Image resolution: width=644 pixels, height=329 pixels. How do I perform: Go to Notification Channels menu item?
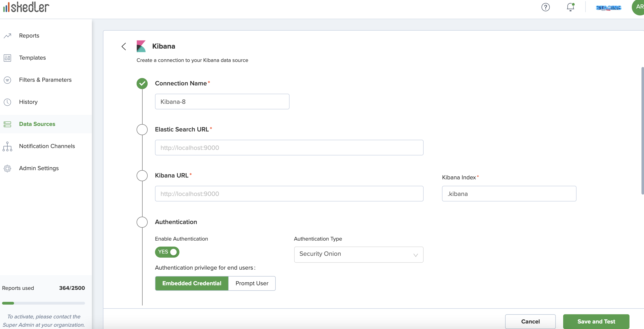click(47, 146)
